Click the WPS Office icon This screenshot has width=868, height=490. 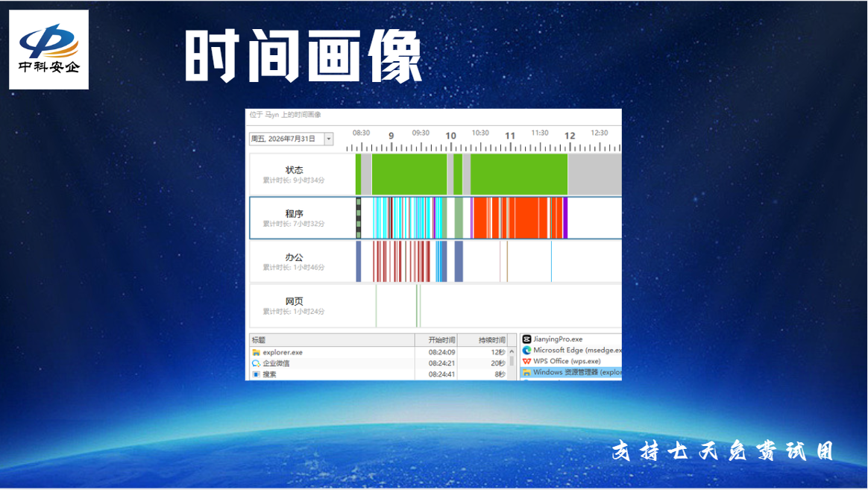[527, 361]
